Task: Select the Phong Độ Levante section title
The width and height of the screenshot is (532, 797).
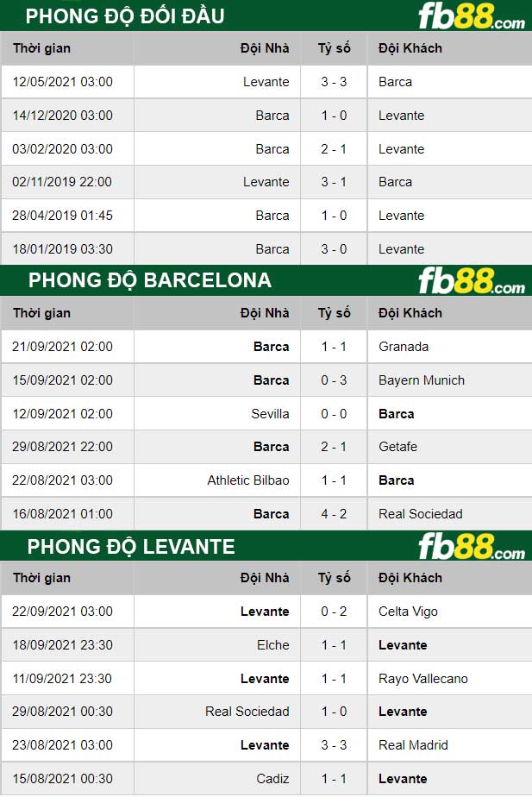Action: (131, 546)
